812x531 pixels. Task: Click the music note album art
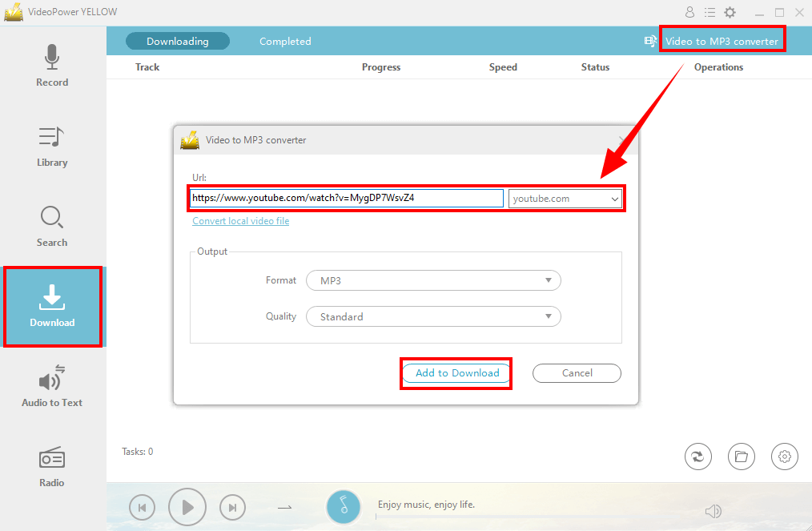344,507
